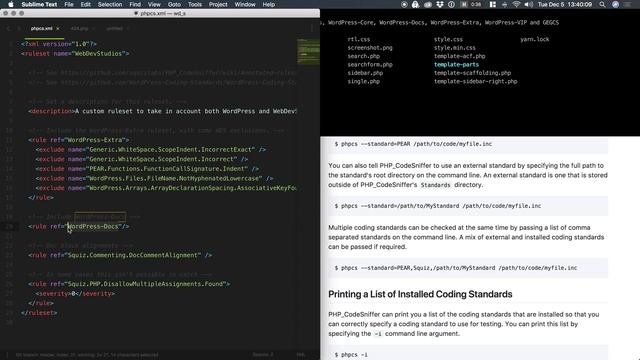Open the Goto menu
The image size is (640, 360).
click(x=174, y=4)
